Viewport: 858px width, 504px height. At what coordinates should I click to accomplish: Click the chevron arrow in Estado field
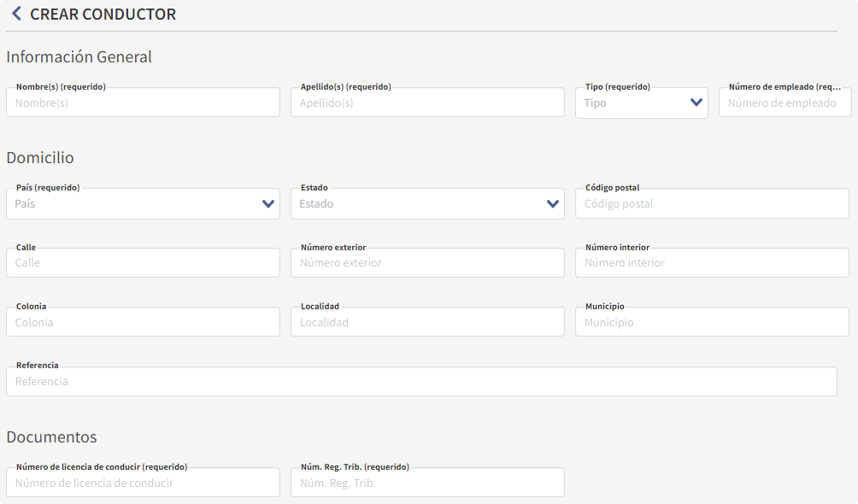(x=553, y=204)
